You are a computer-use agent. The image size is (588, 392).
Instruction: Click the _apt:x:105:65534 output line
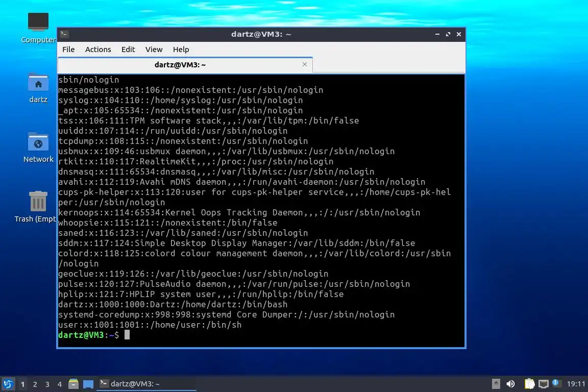tap(180, 110)
